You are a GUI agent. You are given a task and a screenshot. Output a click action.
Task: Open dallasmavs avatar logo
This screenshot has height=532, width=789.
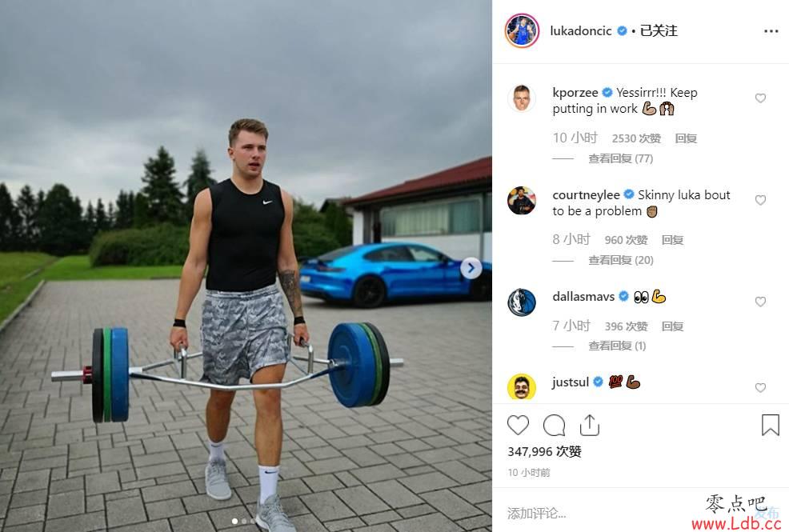(521, 302)
